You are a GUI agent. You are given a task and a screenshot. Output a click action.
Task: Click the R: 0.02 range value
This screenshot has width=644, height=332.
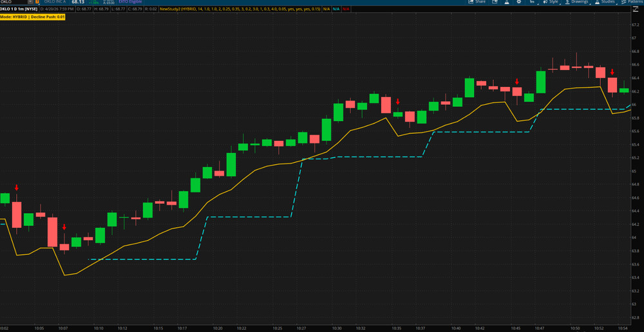coord(151,9)
